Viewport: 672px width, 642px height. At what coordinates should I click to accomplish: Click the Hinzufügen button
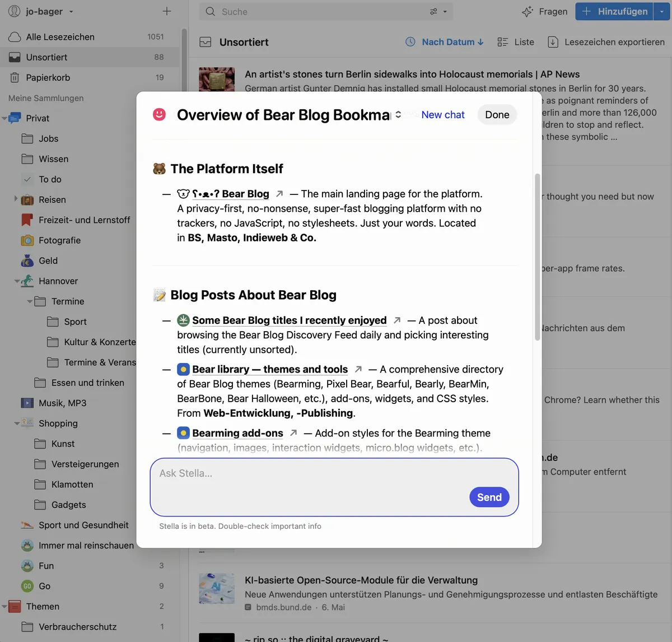tap(614, 11)
